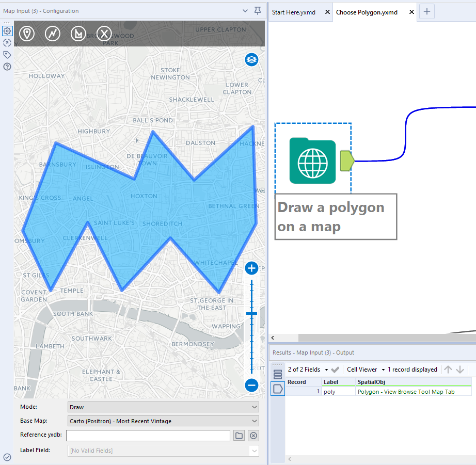
Task: Open the Navigation icon in configuration sidebar
Action: 7,43
